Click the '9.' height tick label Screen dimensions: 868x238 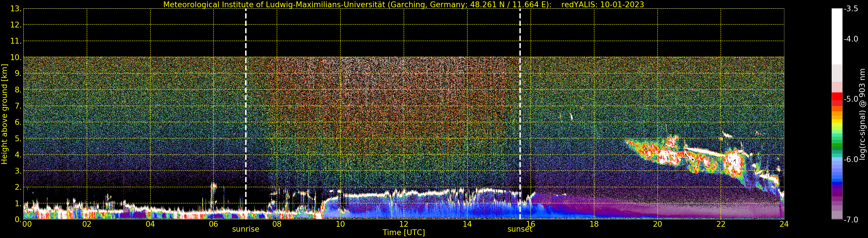click(x=18, y=74)
